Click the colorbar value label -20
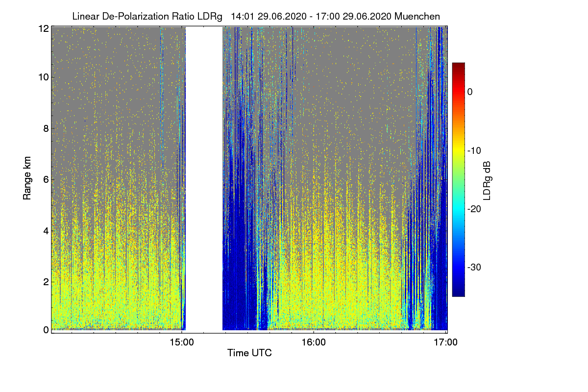 point(474,209)
